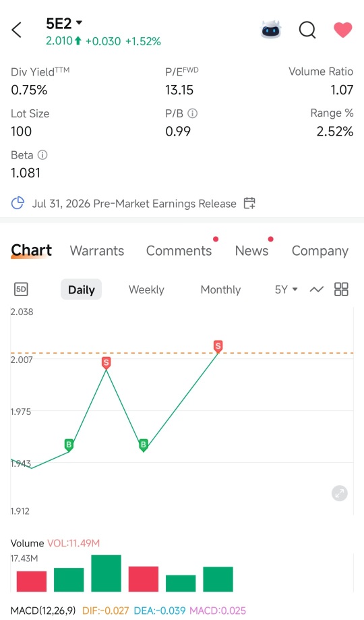Select the Daily interval toggle
This screenshot has width=364, height=620.
point(81,289)
